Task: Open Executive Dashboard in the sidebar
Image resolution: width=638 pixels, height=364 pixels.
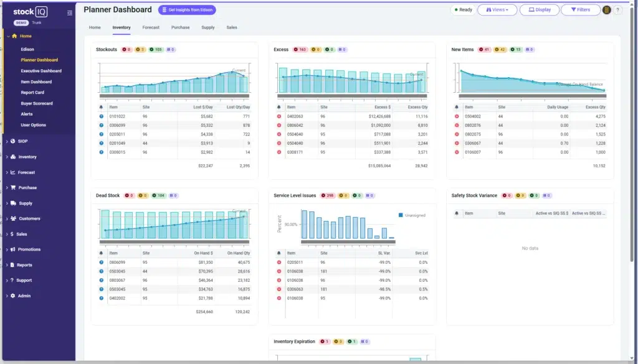Action: pyautogui.click(x=41, y=71)
